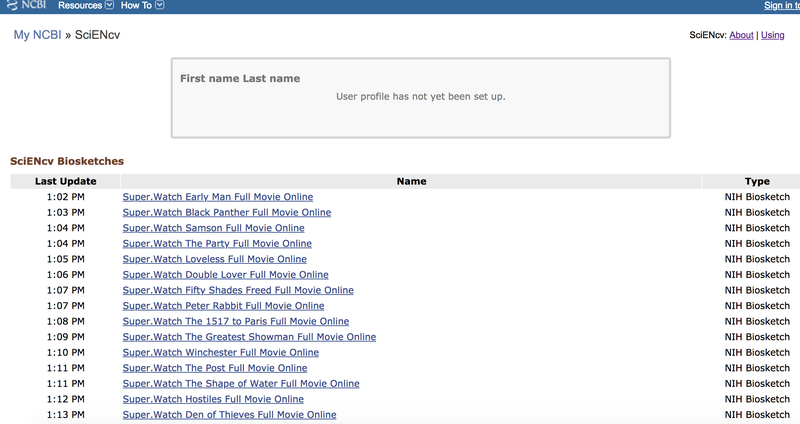
Task: Click the SciENcv Biosketches heading
Action: 67,161
